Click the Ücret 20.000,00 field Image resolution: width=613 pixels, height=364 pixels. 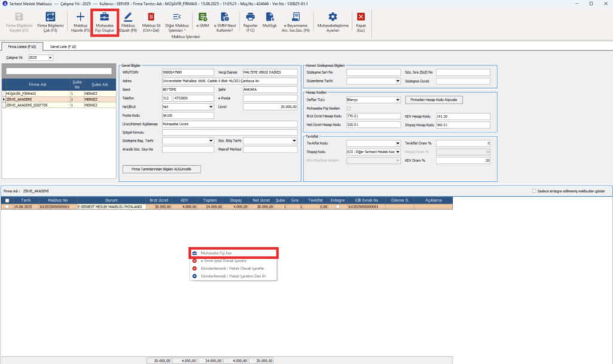click(270, 107)
